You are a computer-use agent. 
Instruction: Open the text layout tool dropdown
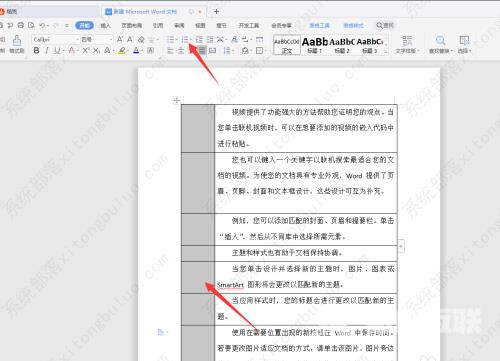coord(407,44)
